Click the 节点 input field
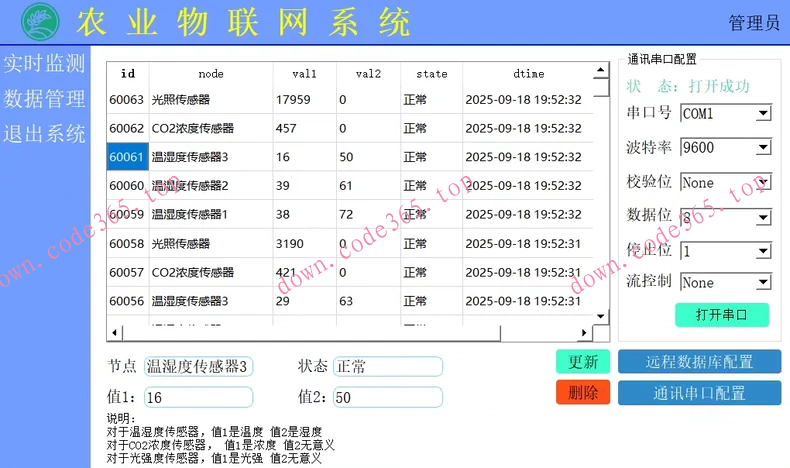The height and width of the screenshot is (468, 790). pyautogui.click(x=199, y=366)
